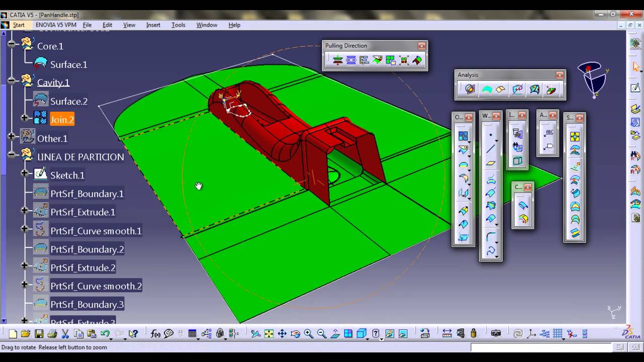Click the Capture camera icon
This screenshot has width=644, height=362.
496,333
